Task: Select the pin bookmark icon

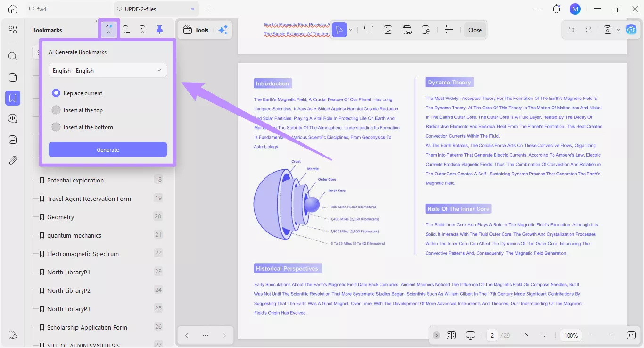Action: [x=159, y=29]
